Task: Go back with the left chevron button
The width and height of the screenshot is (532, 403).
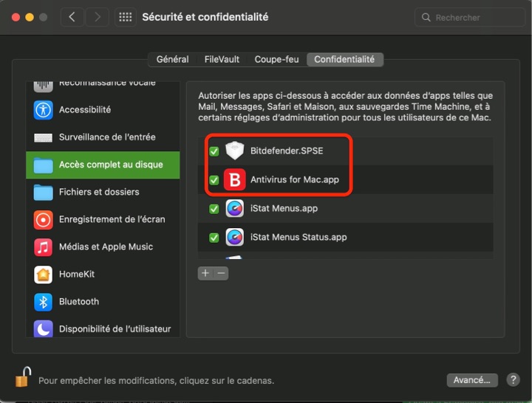Action: pos(72,17)
